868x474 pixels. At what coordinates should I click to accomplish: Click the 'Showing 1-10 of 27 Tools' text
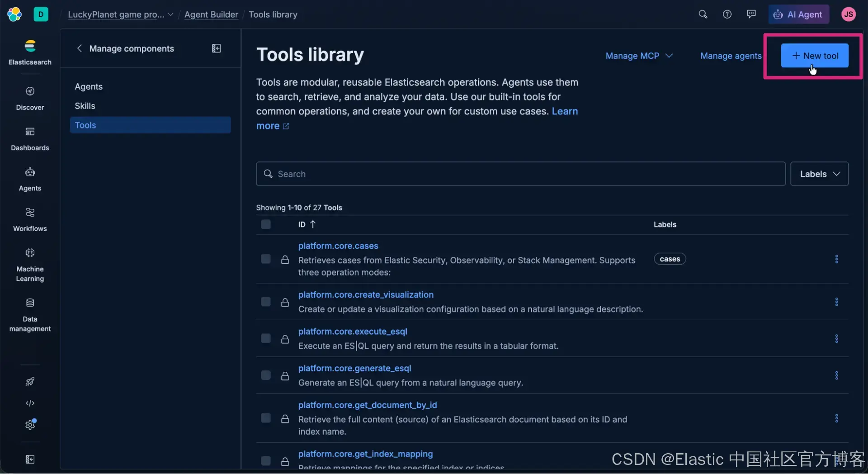[x=299, y=208]
